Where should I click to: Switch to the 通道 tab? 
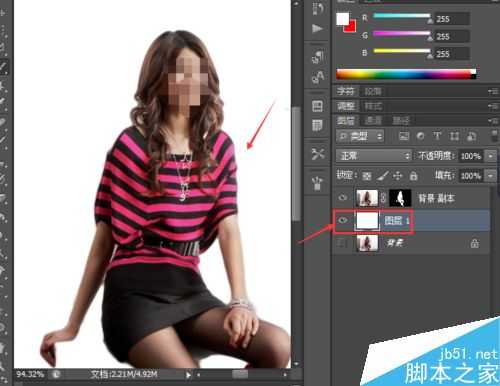[373, 120]
